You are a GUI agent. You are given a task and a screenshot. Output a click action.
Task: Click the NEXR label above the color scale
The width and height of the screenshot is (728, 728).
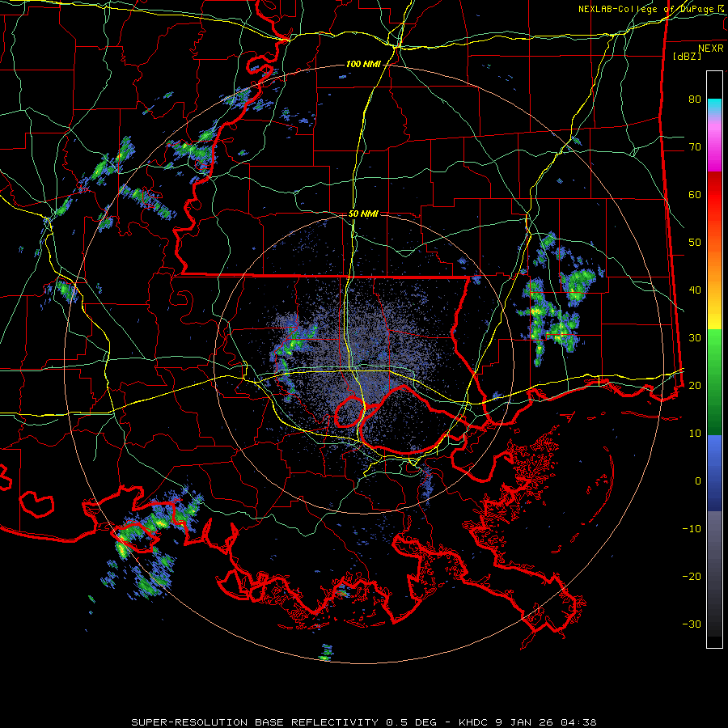tap(710, 49)
